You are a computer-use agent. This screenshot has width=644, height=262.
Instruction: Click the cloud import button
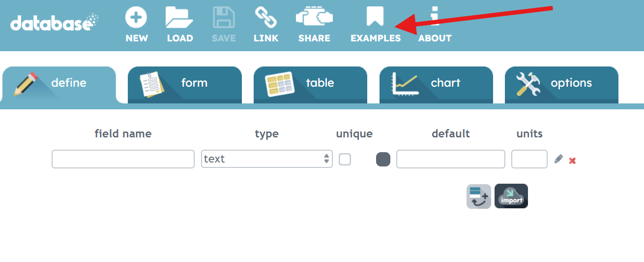point(511,196)
